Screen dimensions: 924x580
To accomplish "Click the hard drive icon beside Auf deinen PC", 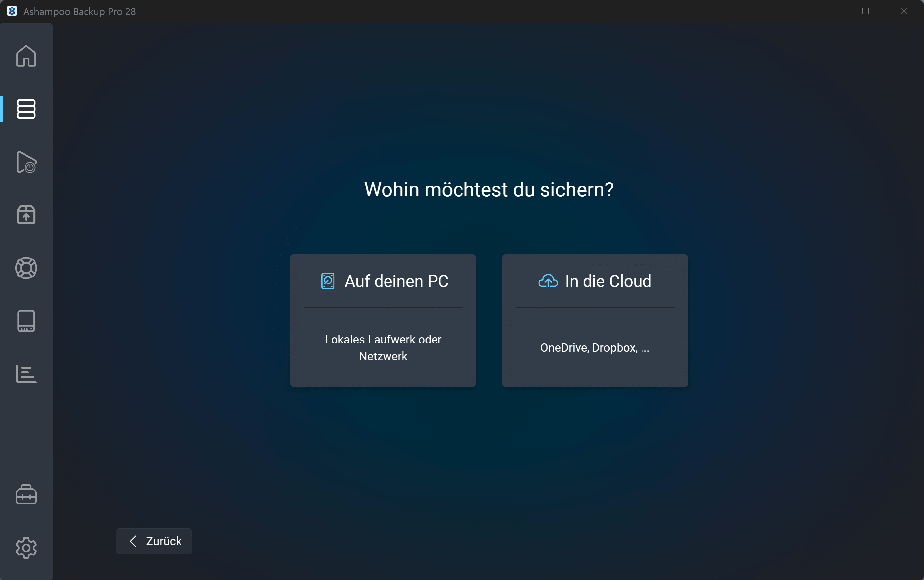I will pyautogui.click(x=328, y=281).
